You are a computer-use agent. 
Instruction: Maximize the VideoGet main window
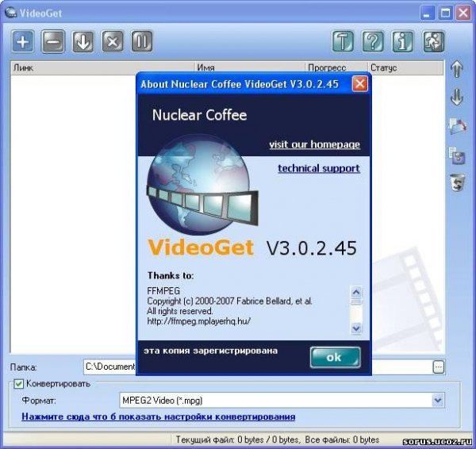click(445, 13)
